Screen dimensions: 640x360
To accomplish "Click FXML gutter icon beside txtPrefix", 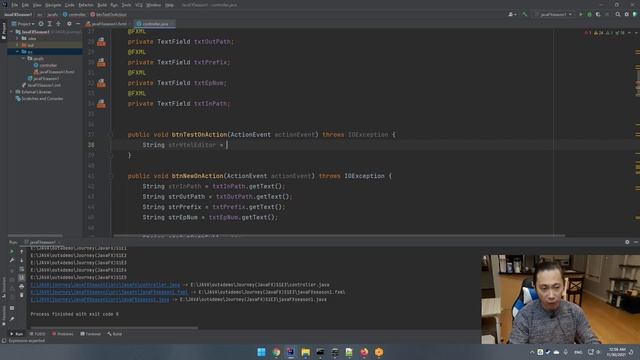I will [x=101, y=62].
